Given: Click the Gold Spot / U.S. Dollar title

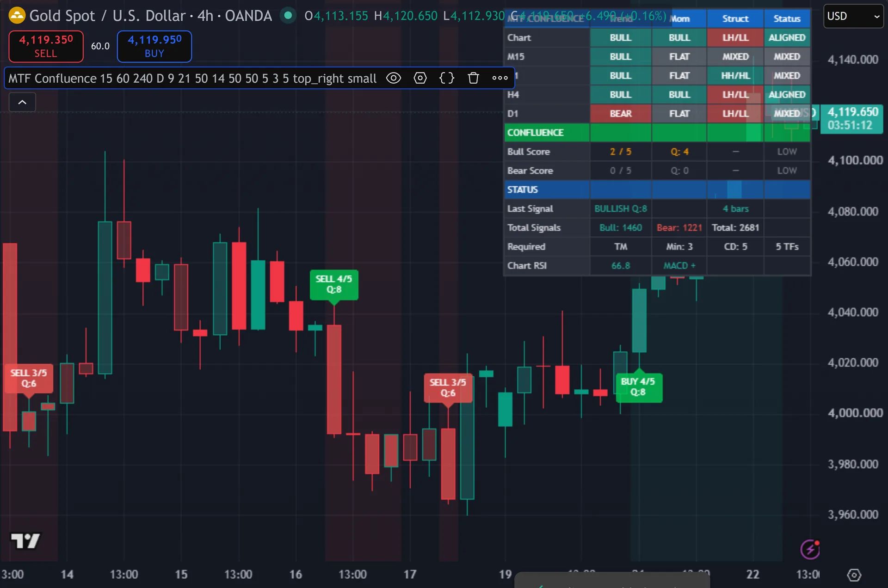Looking at the screenshot, I should 150,16.
